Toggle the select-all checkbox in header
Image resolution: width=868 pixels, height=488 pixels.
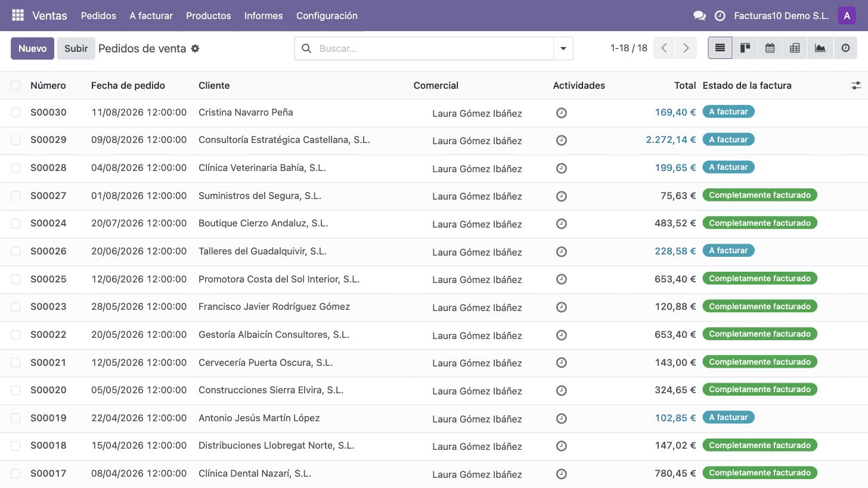click(x=15, y=86)
